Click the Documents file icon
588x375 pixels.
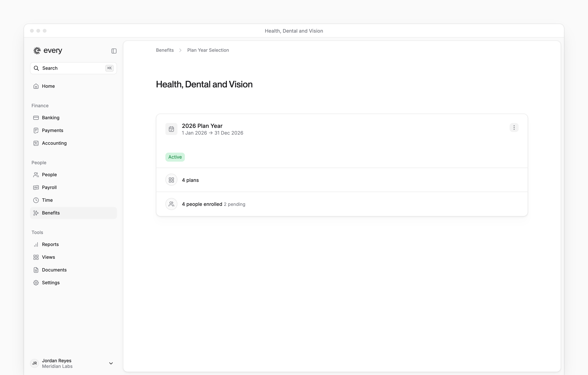click(x=36, y=270)
